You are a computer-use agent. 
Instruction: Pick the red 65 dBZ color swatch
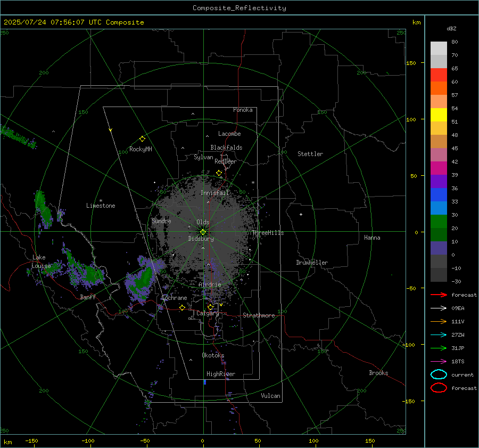tap(439, 75)
